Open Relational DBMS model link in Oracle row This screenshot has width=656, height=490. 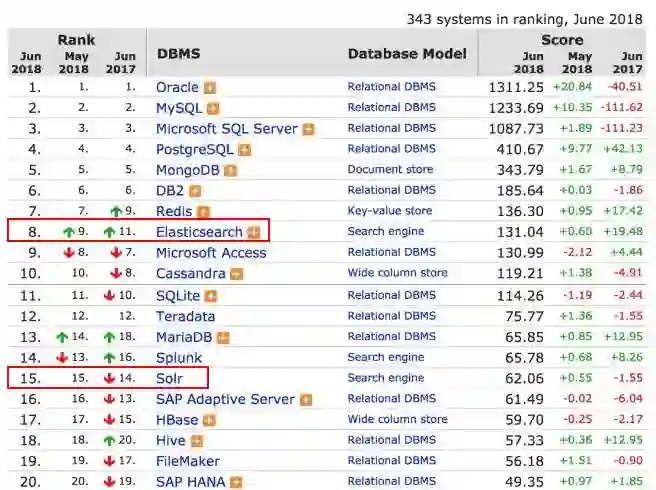click(392, 87)
